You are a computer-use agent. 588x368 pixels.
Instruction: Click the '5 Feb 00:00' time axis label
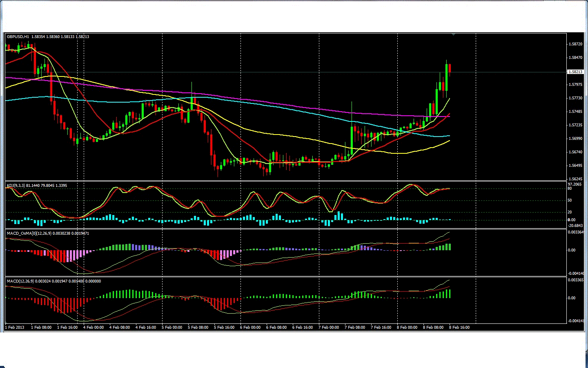click(172, 328)
